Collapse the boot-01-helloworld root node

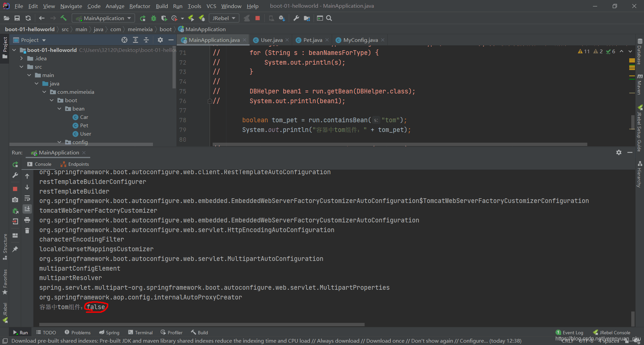click(14, 50)
